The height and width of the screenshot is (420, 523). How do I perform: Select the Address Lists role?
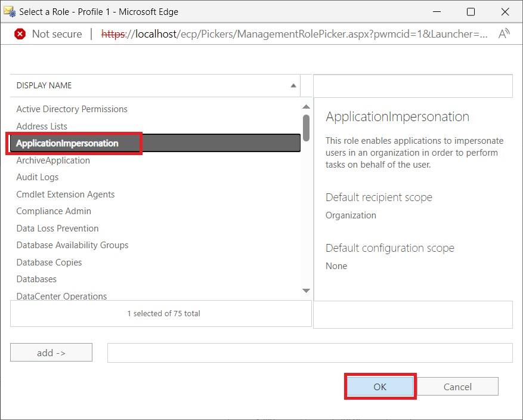(x=42, y=126)
